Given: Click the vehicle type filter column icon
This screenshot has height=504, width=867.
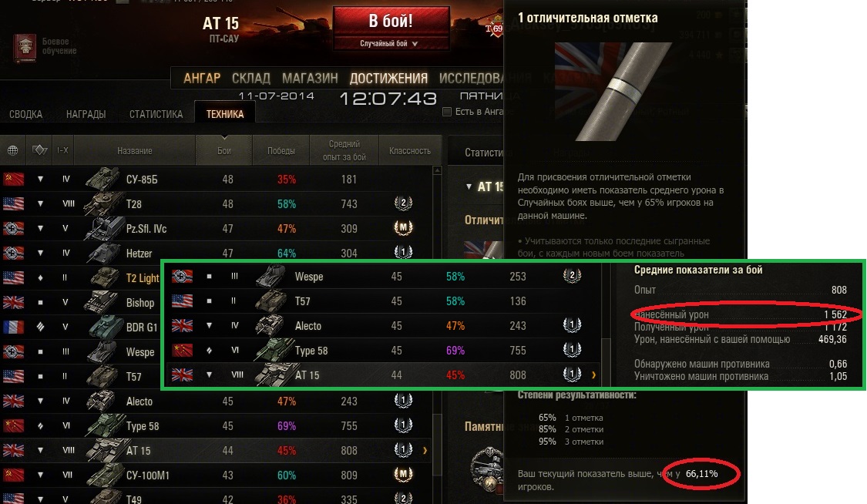Looking at the screenshot, I should [40, 150].
